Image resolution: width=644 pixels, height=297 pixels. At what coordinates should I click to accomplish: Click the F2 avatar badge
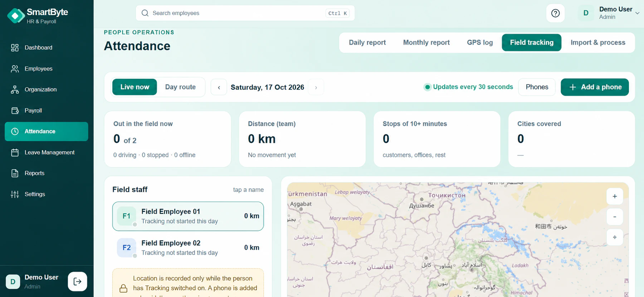pos(126,248)
